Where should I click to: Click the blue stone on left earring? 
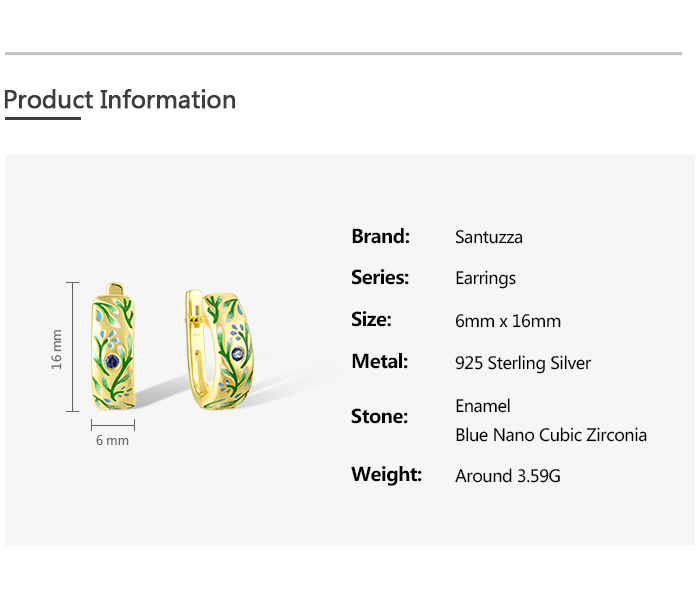[x=112, y=361]
